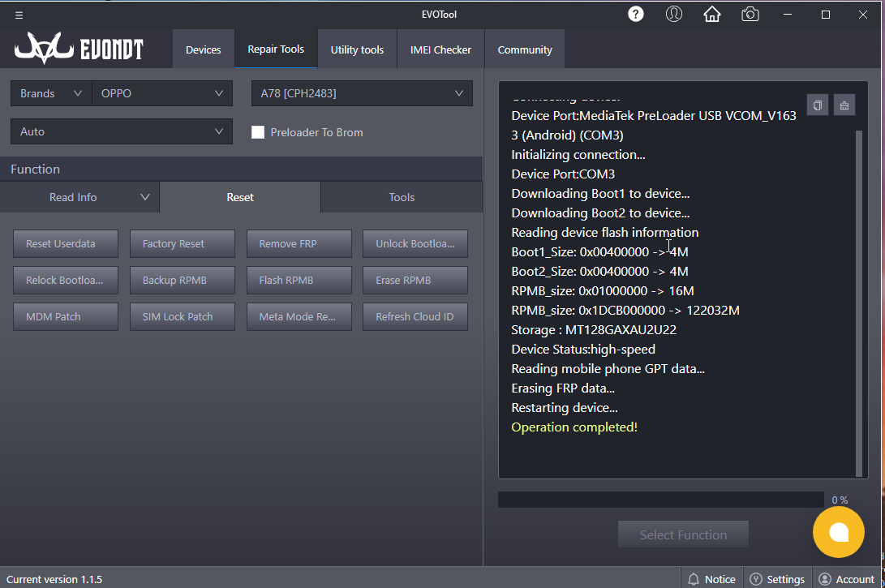Click the Reset Userdata button
This screenshot has width=885, height=588.
[66, 244]
